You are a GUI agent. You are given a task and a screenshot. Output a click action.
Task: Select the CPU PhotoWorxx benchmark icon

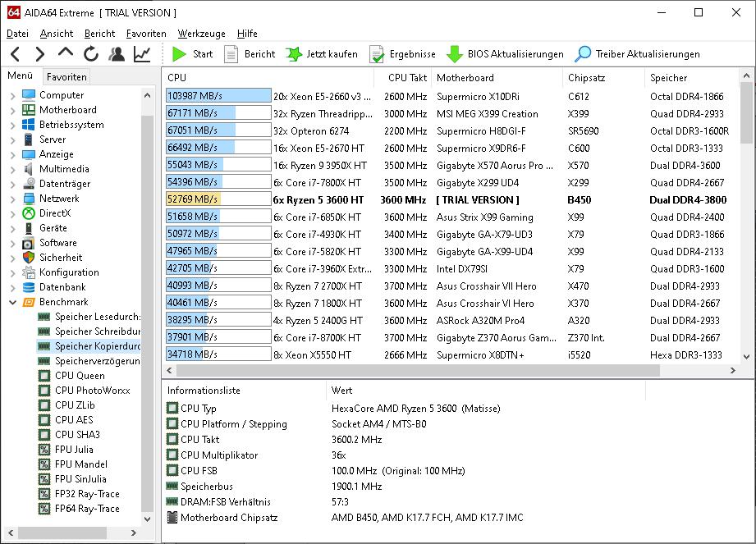coord(44,391)
